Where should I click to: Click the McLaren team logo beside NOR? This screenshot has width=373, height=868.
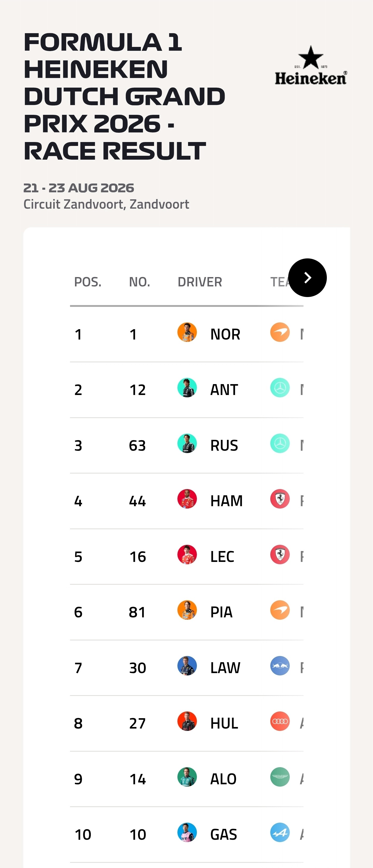[280, 332]
